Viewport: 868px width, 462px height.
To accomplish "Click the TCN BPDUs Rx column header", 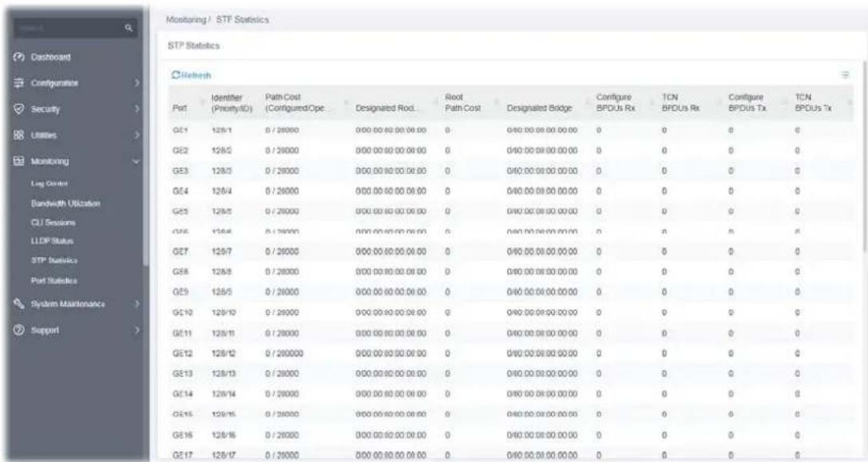I will 681,102.
